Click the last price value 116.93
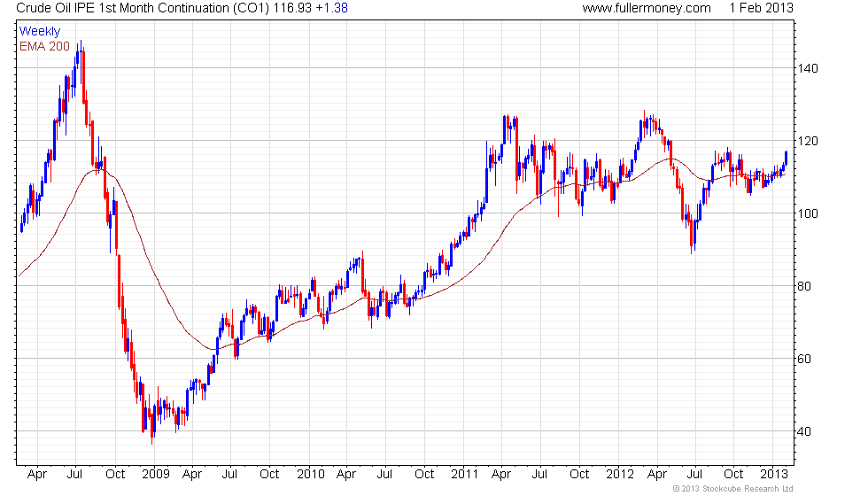Viewport: 868px width, 496px height. (x=292, y=8)
